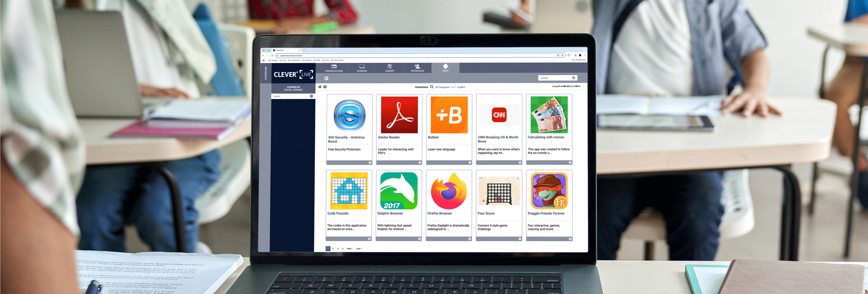Show info for 360 Security card
The width and height of the screenshot is (868, 294).
[370, 163]
